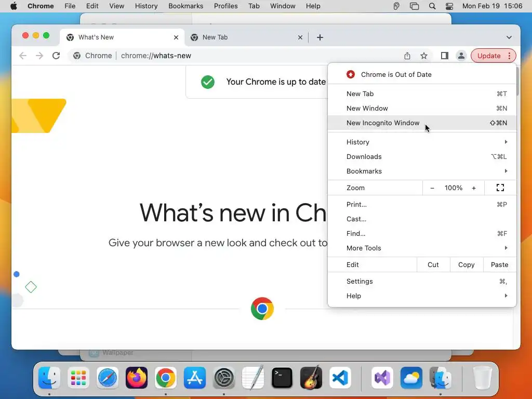532x399 pixels.
Task: Click the page vertical scrollbar
Action: tap(518, 82)
